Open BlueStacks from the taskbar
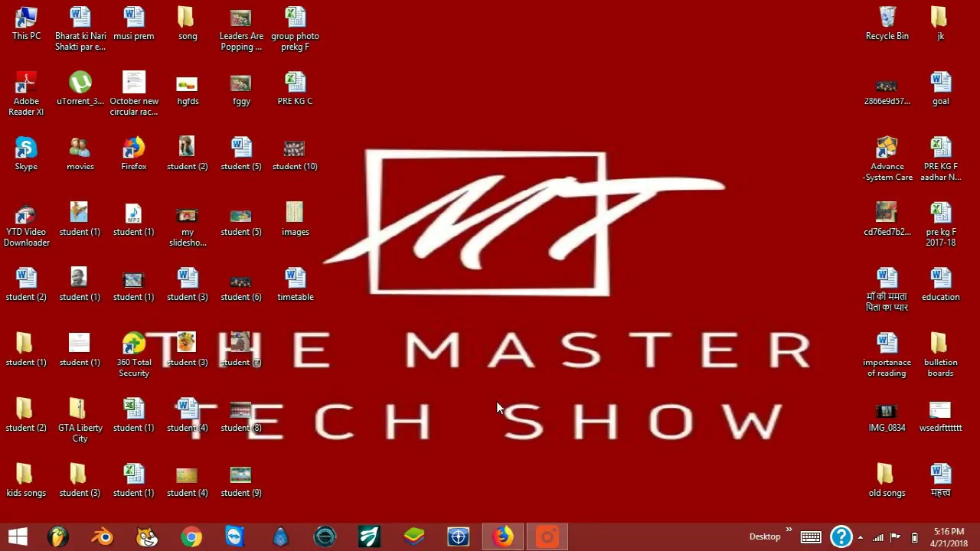This screenshot has height=551, width=980. [x=413, y=536]
